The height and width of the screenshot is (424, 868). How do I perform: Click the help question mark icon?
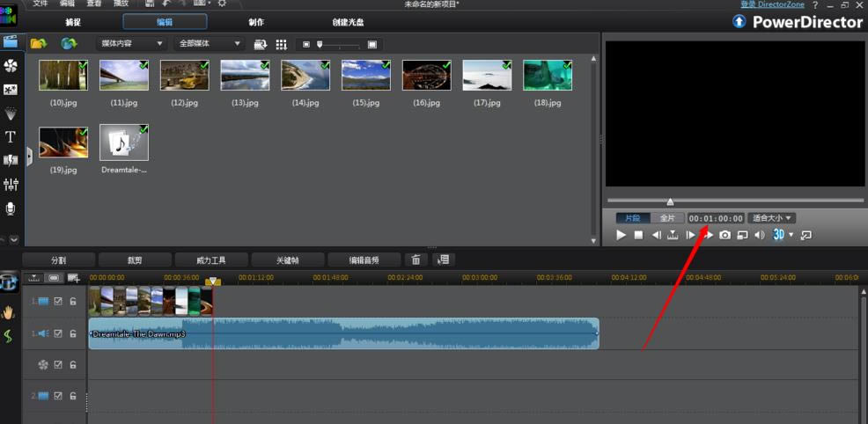coord(815,5)
